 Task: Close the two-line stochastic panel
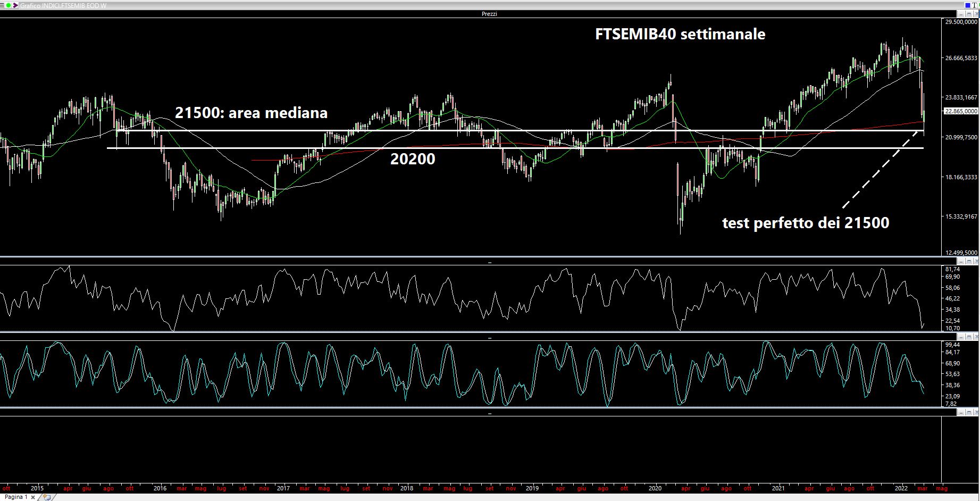[976, 337]
